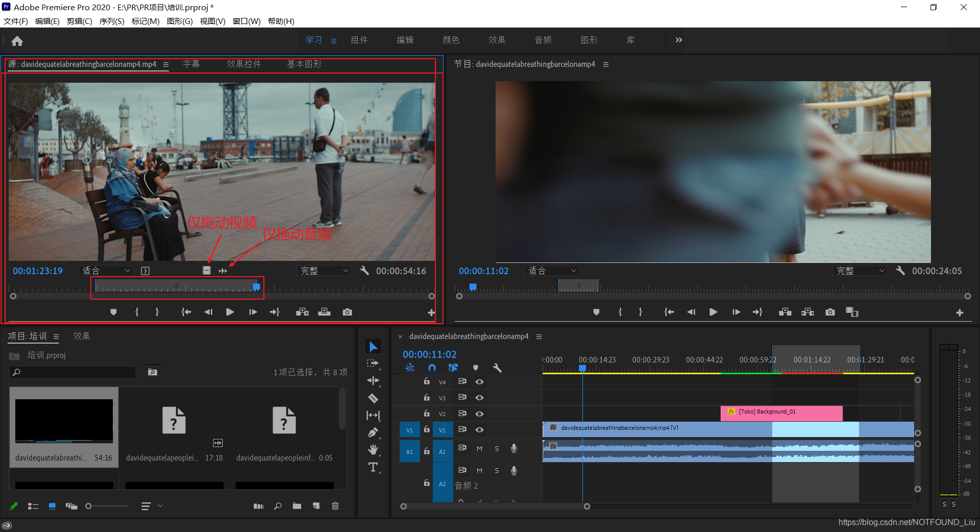Select the Slip tool
The height and width of the screenshot is (532, 980).
(x=373, y=416)
